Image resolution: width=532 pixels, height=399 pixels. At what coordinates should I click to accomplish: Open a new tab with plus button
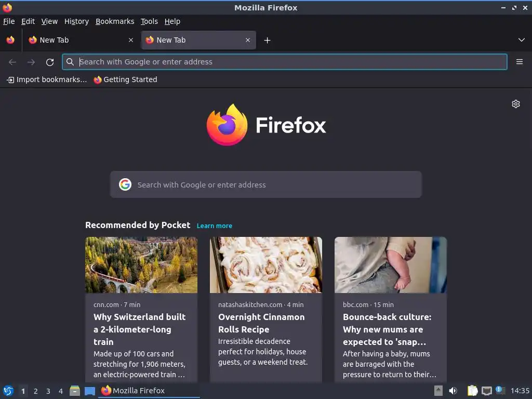click(267, 41)
